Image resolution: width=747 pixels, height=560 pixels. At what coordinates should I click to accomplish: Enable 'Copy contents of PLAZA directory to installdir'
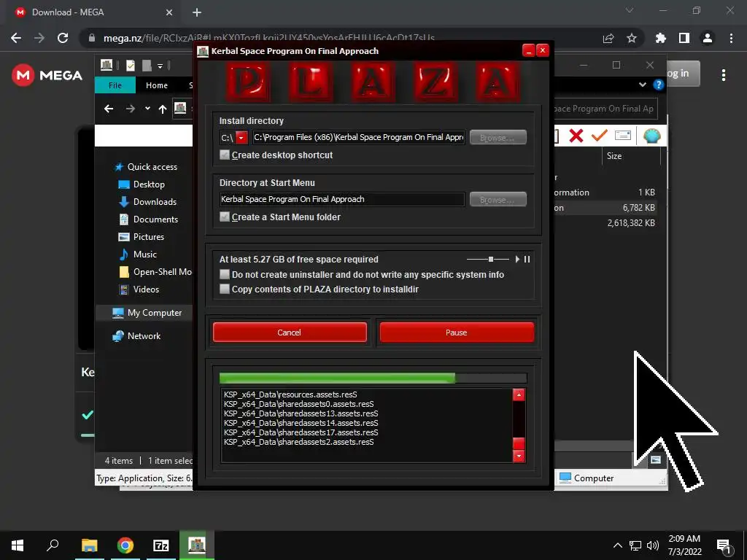click(225, 289)
